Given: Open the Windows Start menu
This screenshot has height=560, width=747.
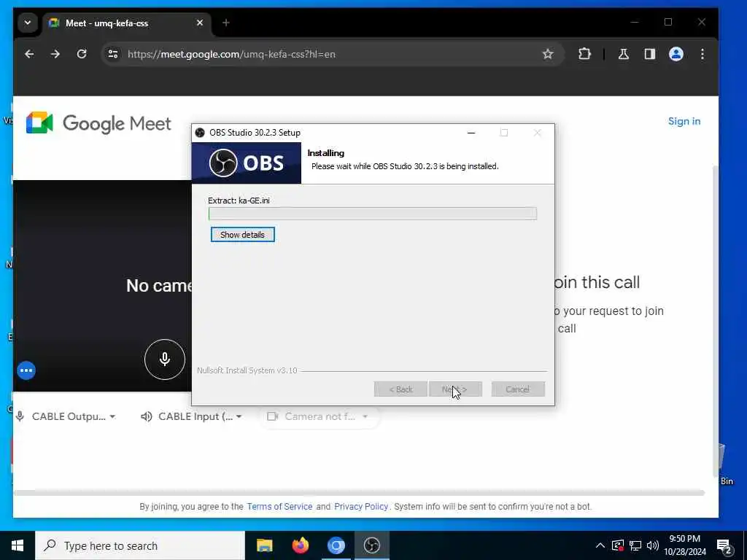Looking at the screenshot, I should (x=18, y=545).
